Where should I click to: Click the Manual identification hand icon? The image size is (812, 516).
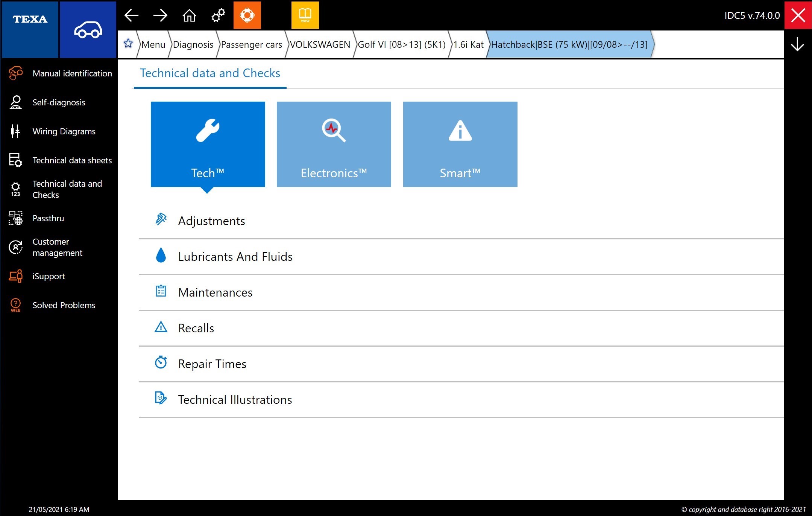15,73
